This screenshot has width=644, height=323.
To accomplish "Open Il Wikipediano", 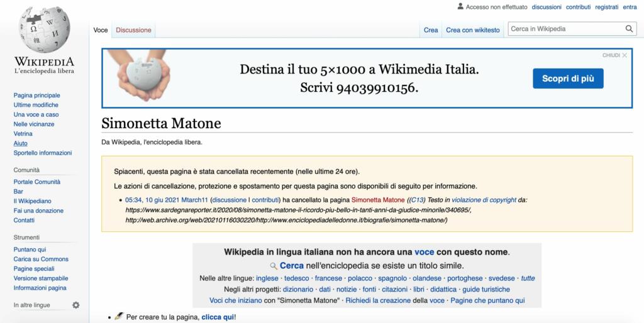I will coord(33,201).
